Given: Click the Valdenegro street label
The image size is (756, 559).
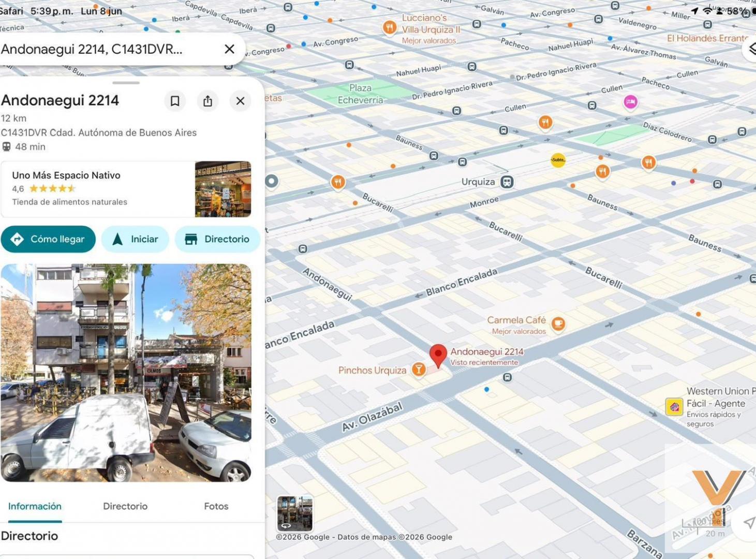Looking at the screenshot, I should pyautogui.click(x=638, y=23).
